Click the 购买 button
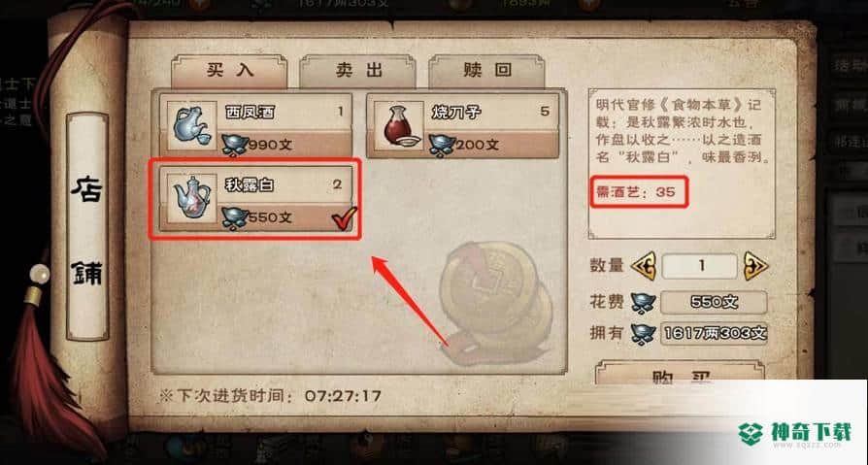The height and width of the screenshot is (465, 868). [680, 373]
